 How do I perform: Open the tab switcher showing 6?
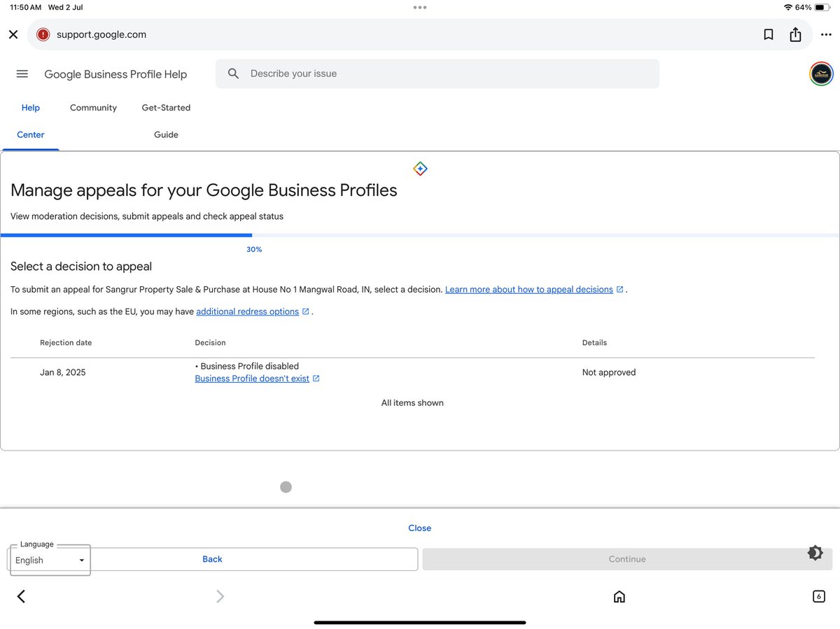tap(818, 596)
